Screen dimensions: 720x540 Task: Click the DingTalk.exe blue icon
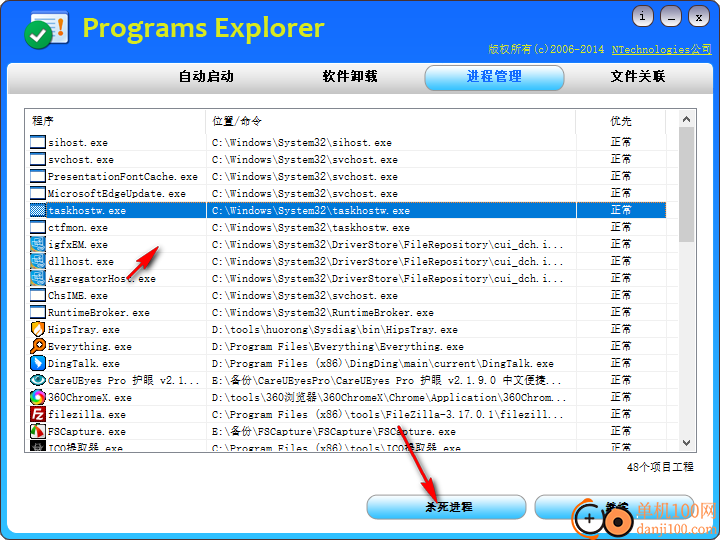click(x=38, y=363)
